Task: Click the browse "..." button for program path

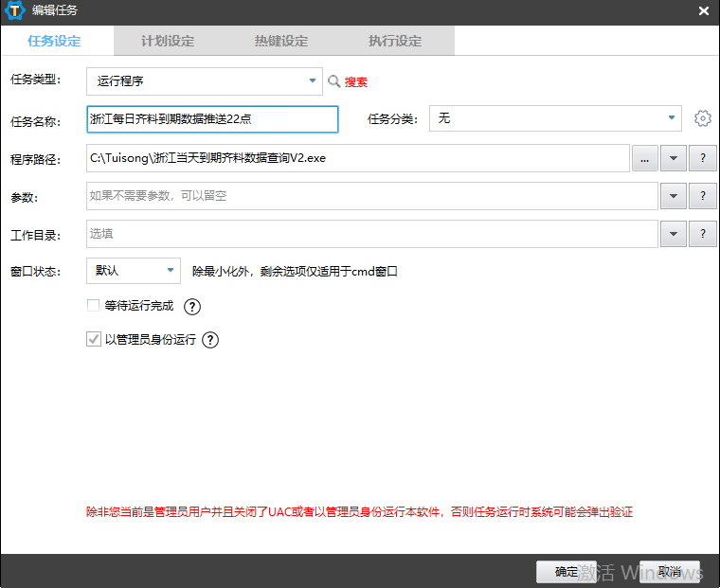Action: click(x=644, y=158)
